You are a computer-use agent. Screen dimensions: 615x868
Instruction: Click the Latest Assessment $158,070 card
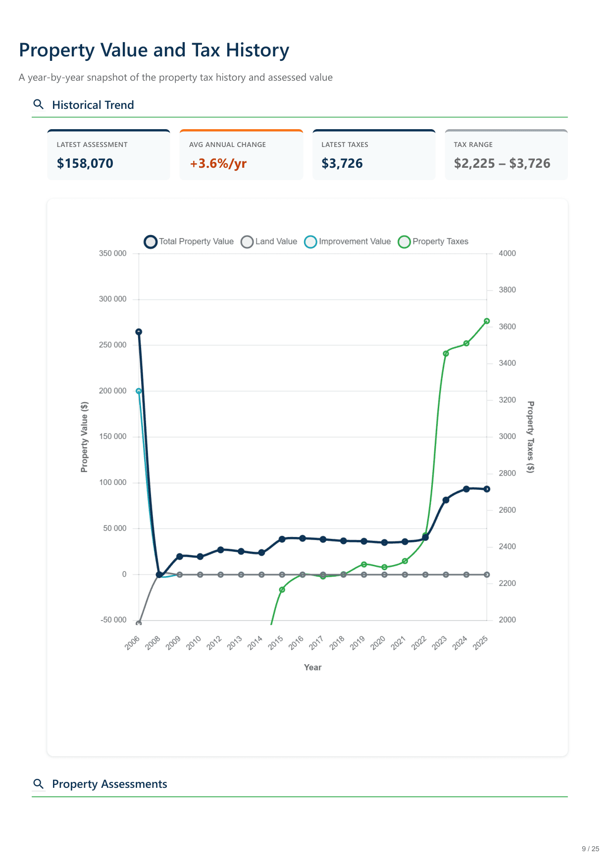coord(108,155)
